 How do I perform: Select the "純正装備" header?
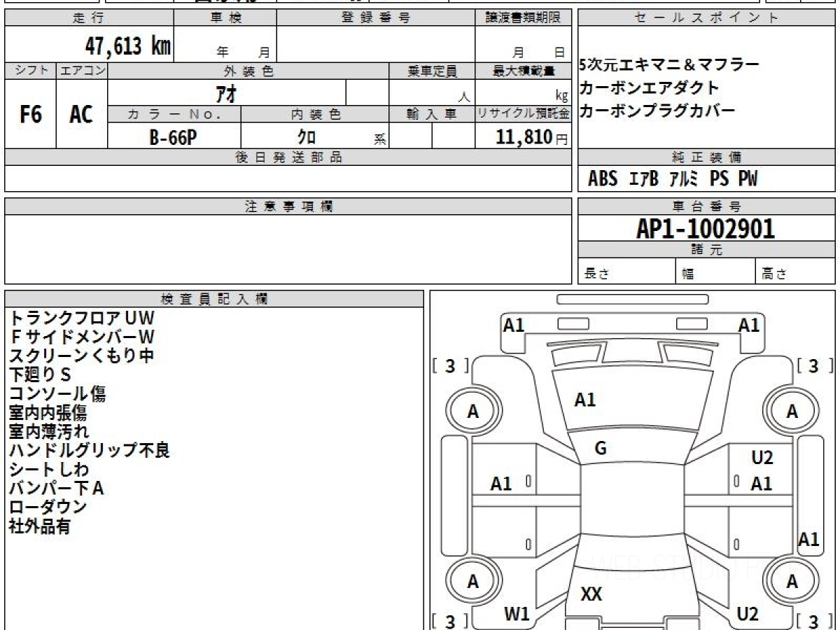(706, 157)
